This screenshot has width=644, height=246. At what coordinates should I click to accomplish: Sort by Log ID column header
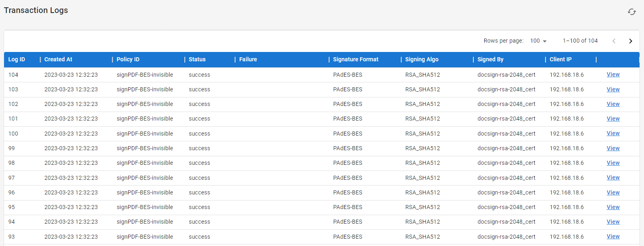(17, 59)
